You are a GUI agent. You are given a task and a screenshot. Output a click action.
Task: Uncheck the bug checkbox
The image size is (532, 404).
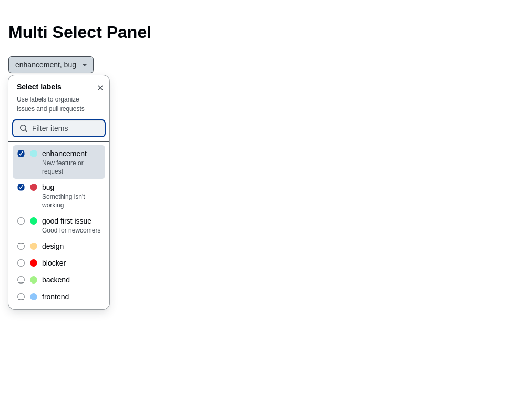21,187
